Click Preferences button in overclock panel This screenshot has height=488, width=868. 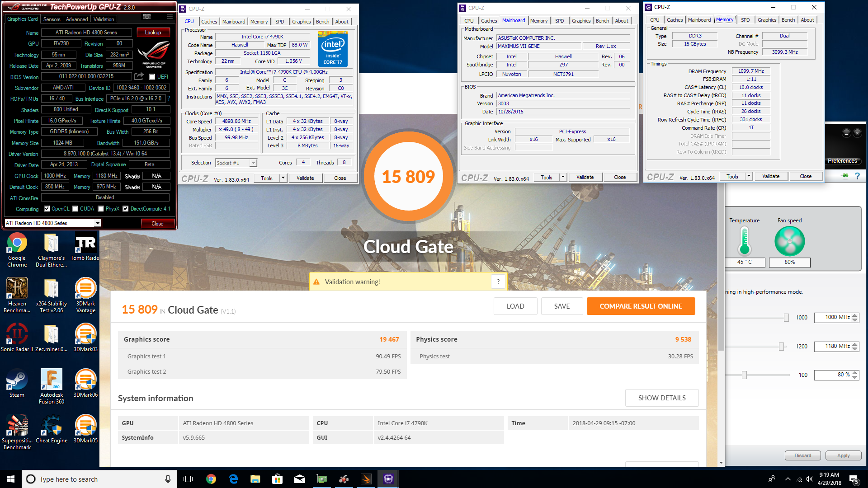click(842, 161)
